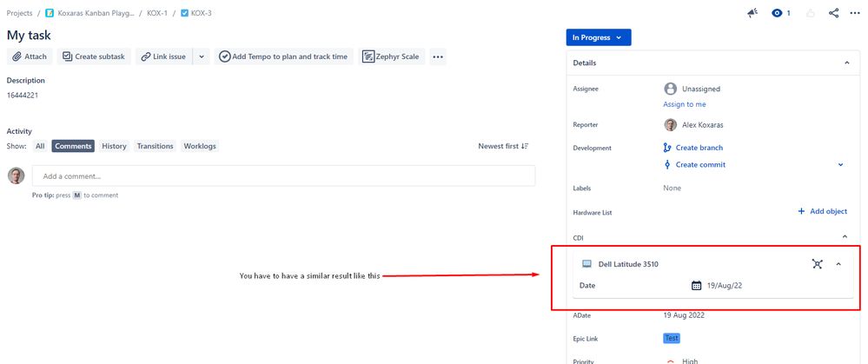Click the Labels value None

672,189
